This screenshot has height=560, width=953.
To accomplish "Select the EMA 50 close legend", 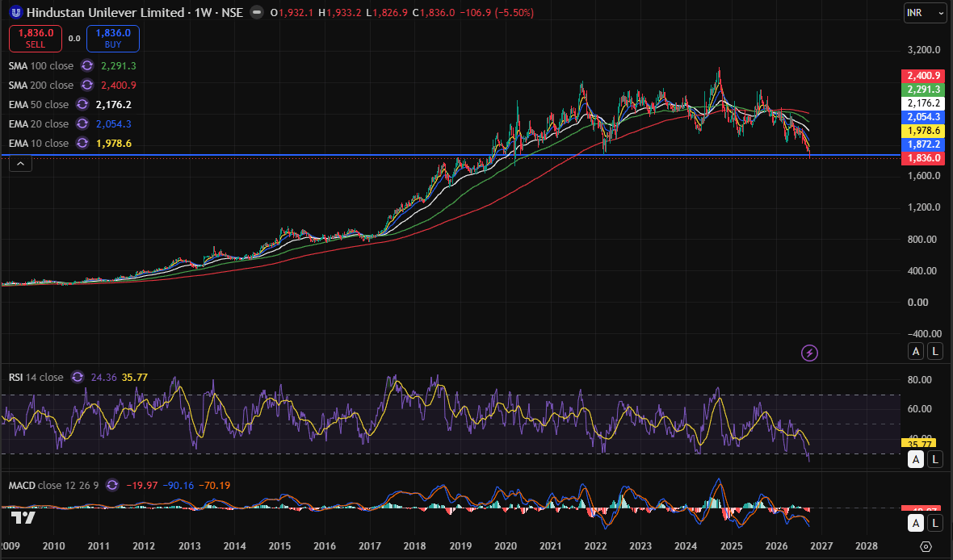I will coord(38,104).
